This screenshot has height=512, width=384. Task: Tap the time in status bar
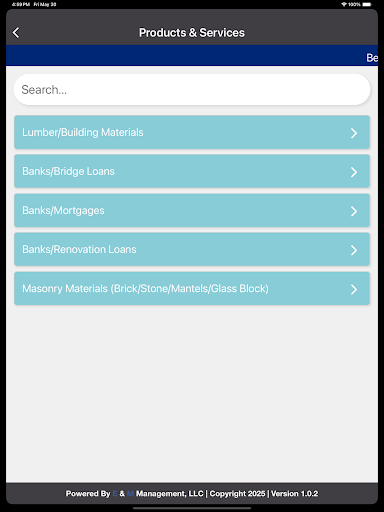pyautogui.click(x=21, y=4)
